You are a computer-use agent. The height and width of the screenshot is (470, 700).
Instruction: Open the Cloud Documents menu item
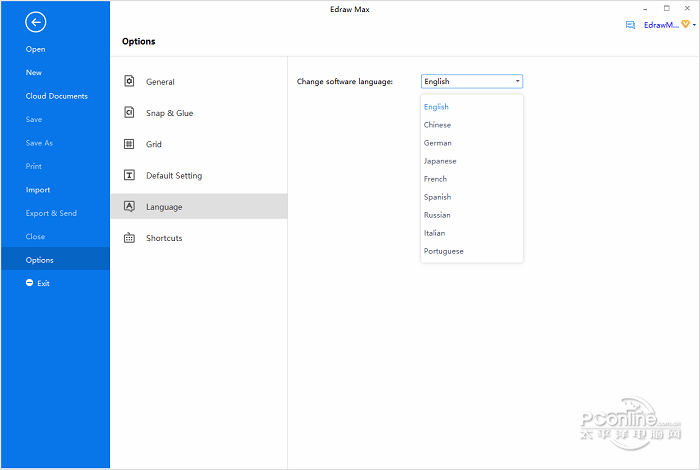point(56,96)
